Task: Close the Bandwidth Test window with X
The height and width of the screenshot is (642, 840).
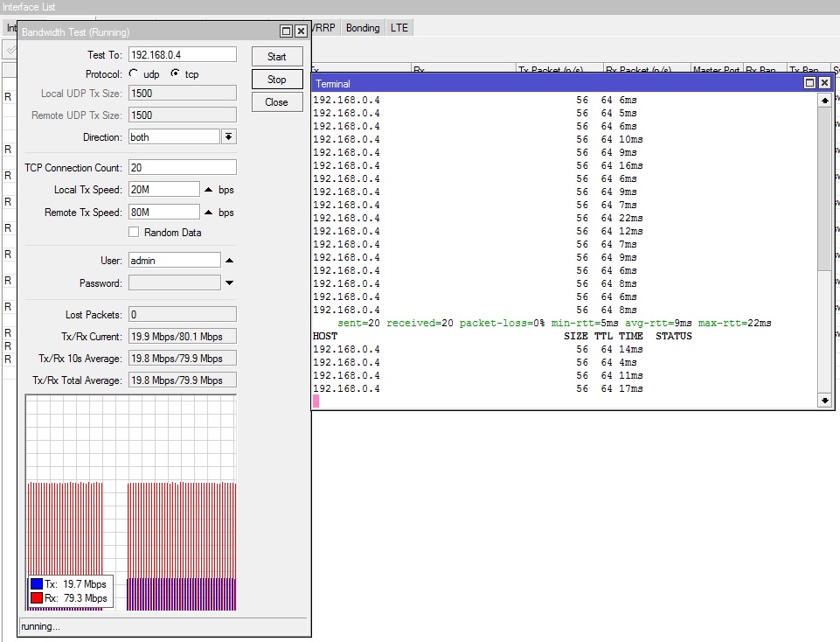Action: click(x=300, y=31)
